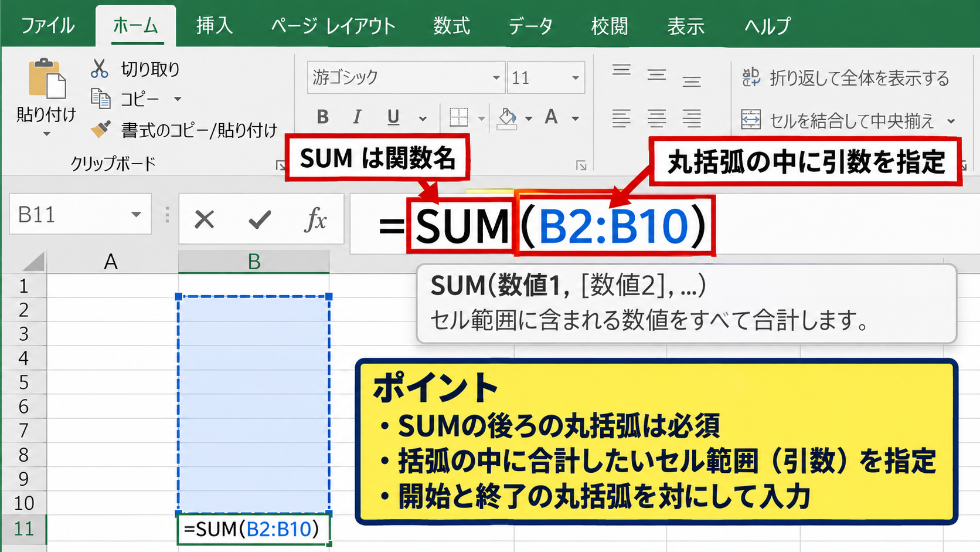
Task: Open the font name dropdown
Action: [x=496, y=77]
